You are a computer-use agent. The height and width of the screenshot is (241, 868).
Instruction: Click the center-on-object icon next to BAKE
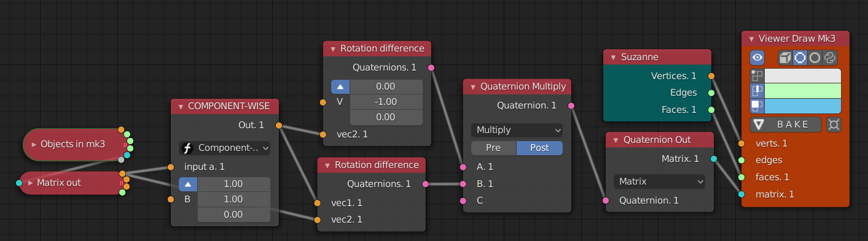834,124
